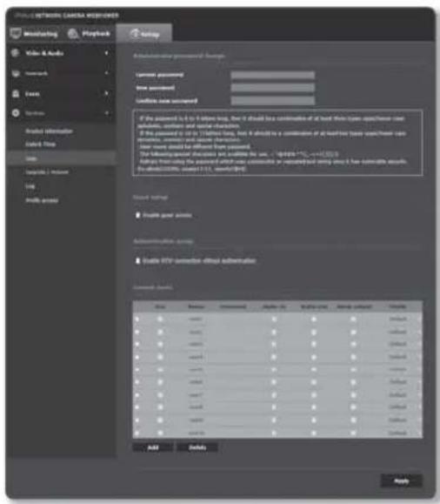Screen dimensions: 440x504
Task: Click the Profile column header
Action: pos(397,306)
